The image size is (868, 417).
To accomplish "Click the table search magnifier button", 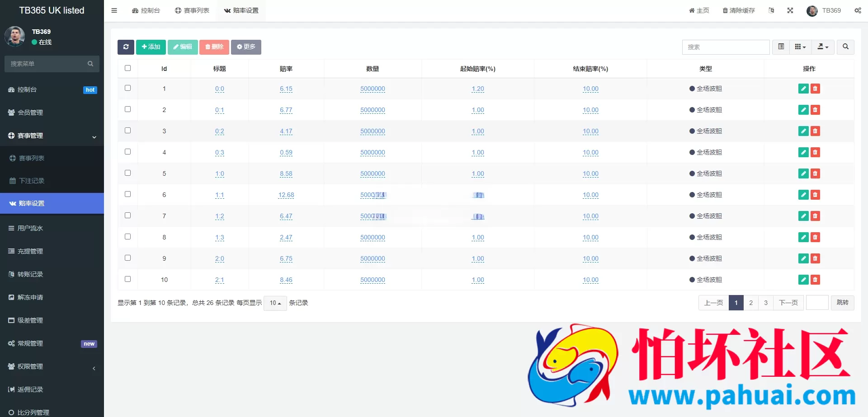I will click(845, 47).
